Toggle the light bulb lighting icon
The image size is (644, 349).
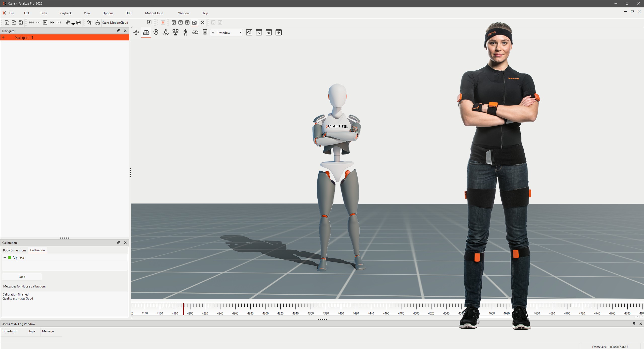point(166,32)
